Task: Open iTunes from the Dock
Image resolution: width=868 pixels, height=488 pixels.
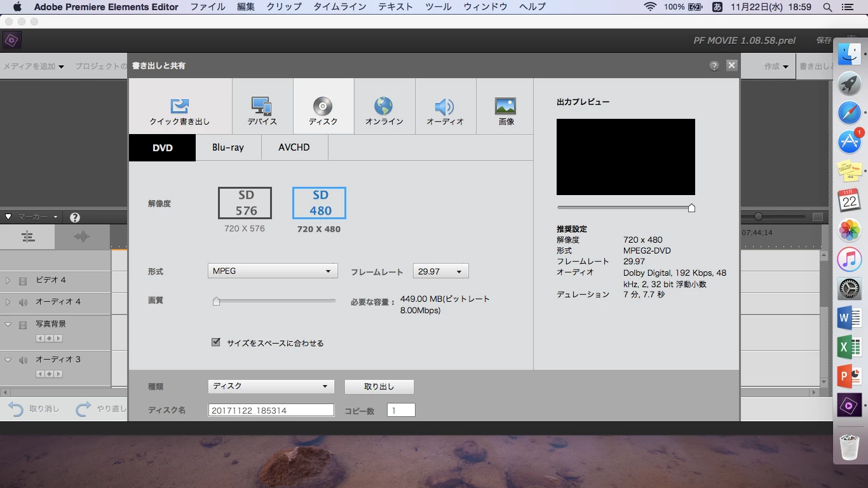Action: [x=850, y=259]
